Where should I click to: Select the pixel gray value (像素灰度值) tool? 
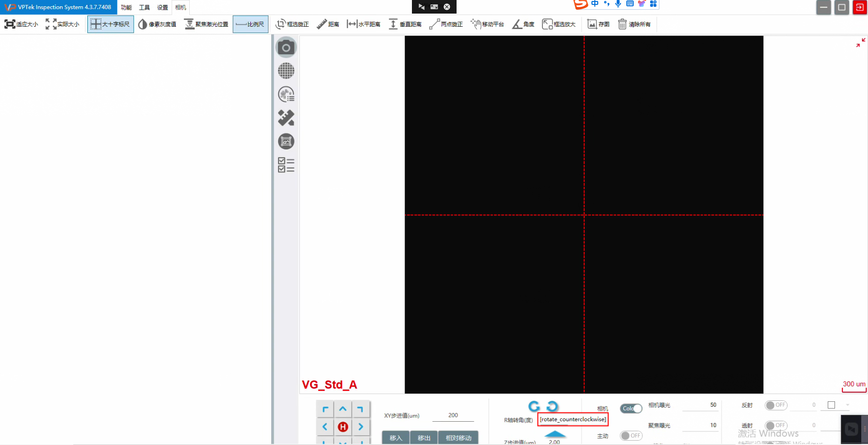tap(157, 24)
